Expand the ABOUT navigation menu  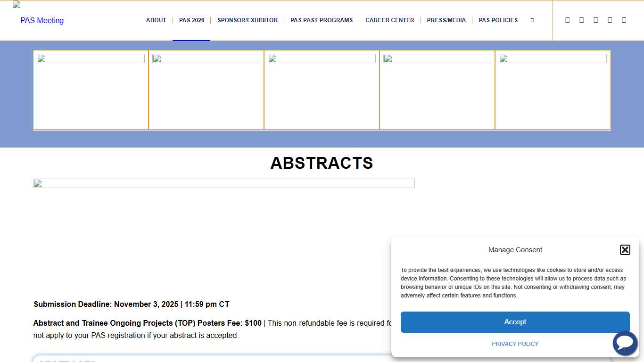[156, 20]
